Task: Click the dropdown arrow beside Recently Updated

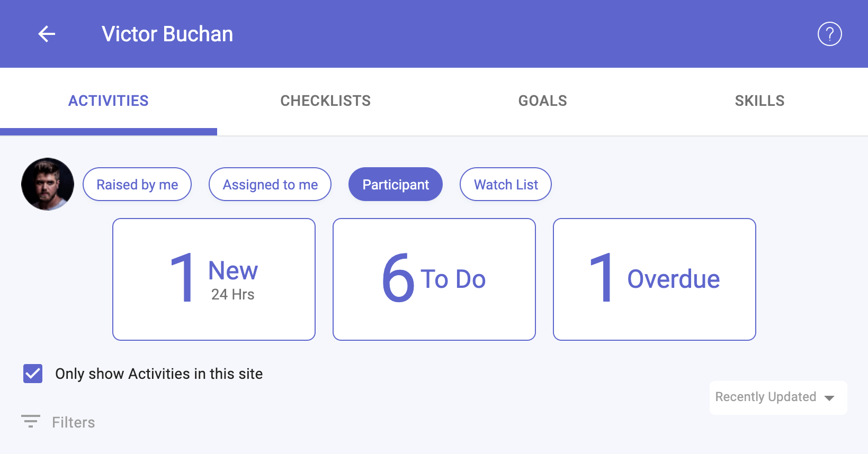Action: click(x=830, y=398)
